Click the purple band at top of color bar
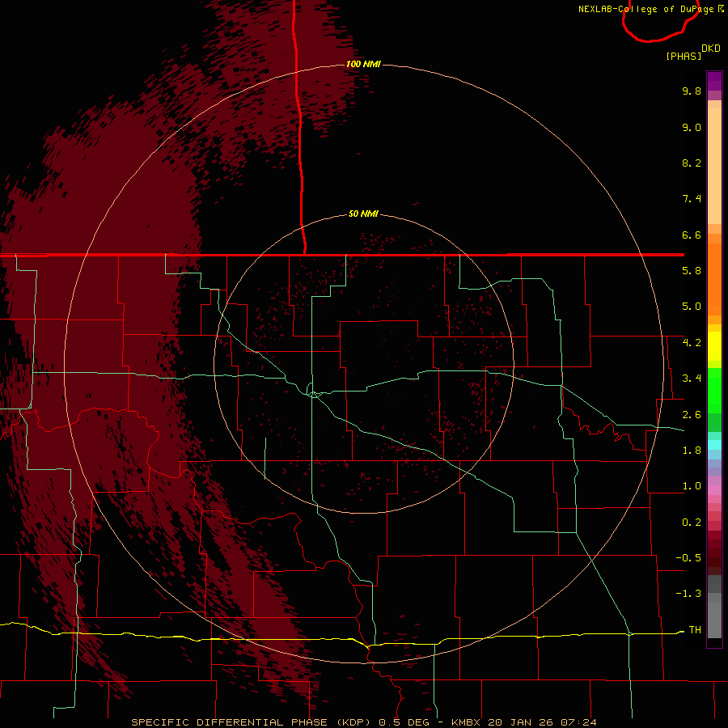Image resolution: width=728 pixels, height=728 pixels. coord(714,81)
